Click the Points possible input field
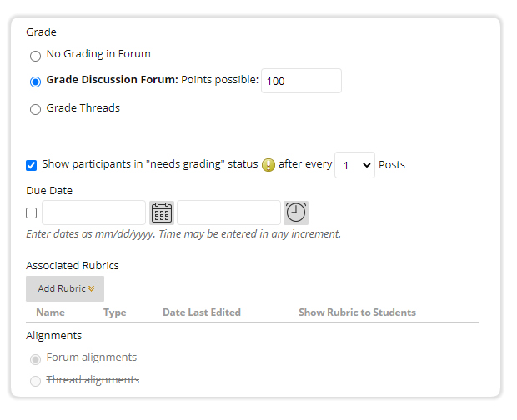Viewport: 517px width, 420px height. tap(301, 81)
